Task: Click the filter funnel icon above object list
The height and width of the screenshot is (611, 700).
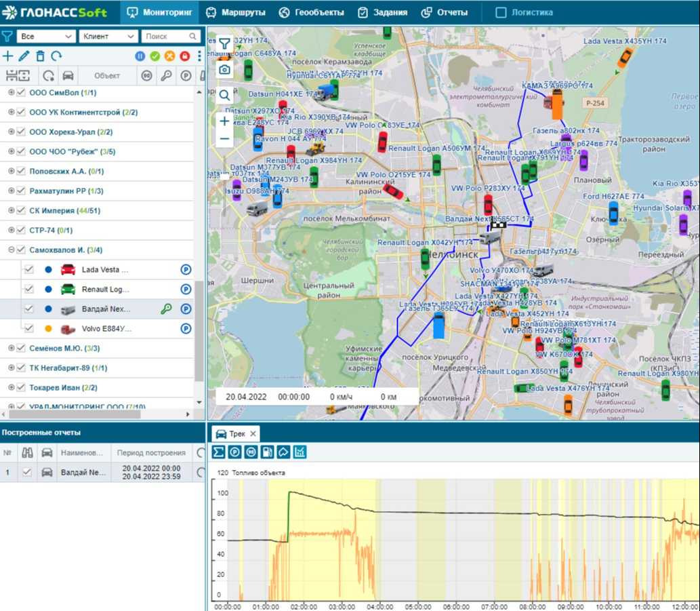Action: [x=7, y=36]
